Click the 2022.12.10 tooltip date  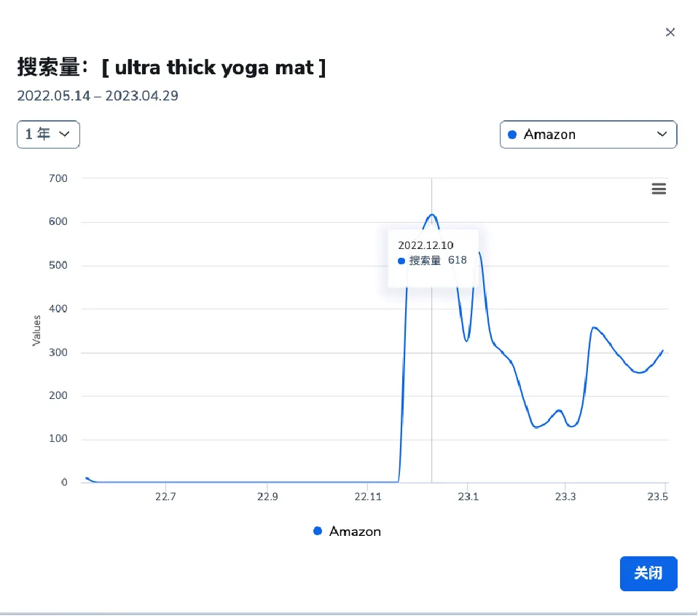(425, 245)
